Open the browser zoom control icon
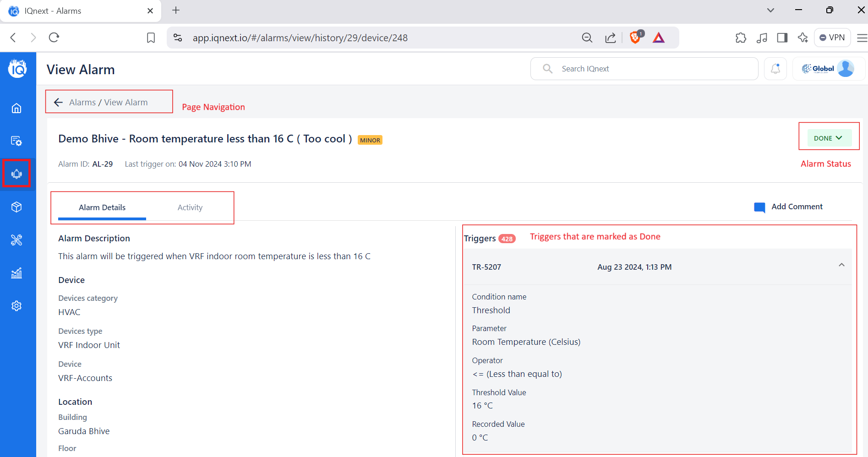This screenshot has height=457, width=868. [x=587, y=38]
